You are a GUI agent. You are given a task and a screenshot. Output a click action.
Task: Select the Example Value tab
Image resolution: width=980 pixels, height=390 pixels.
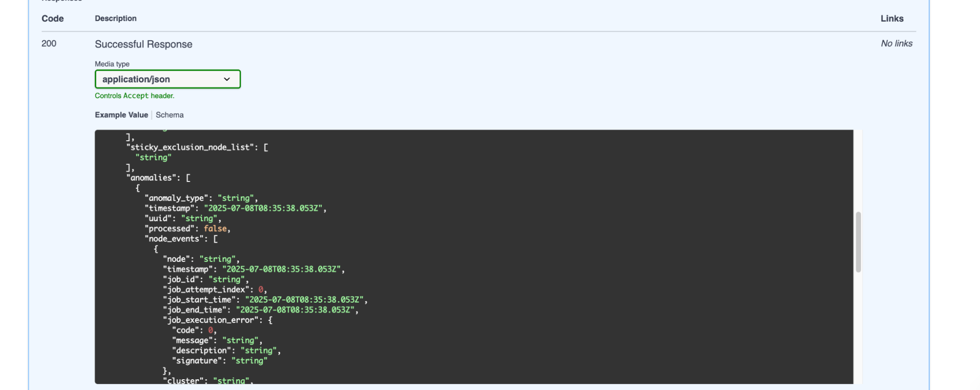(x=121, y=115)
